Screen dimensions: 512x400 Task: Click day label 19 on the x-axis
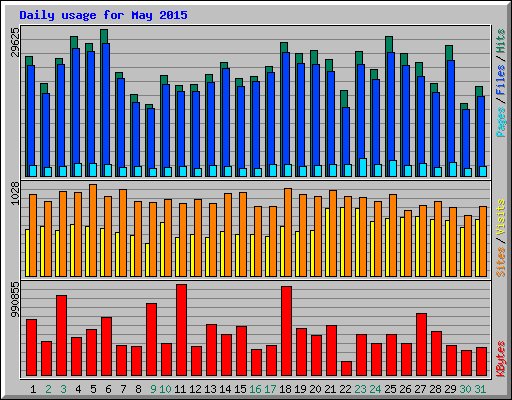(300, 389)
